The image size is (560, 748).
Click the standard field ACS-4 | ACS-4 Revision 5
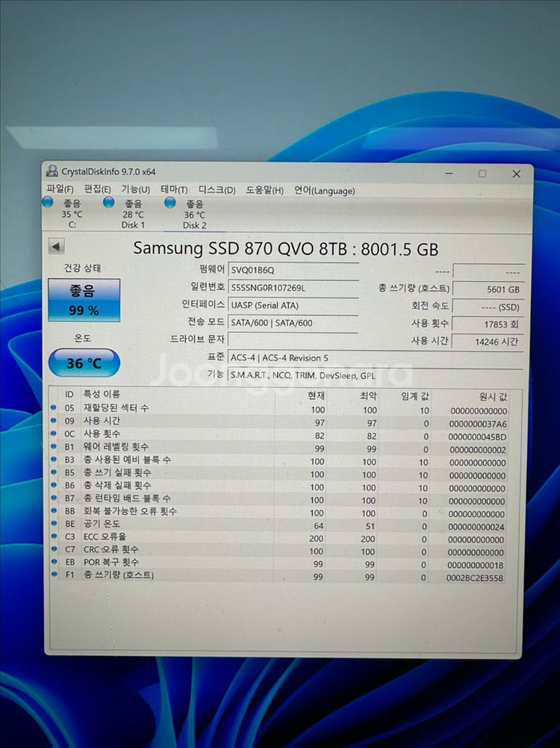[x=376, y=358]
